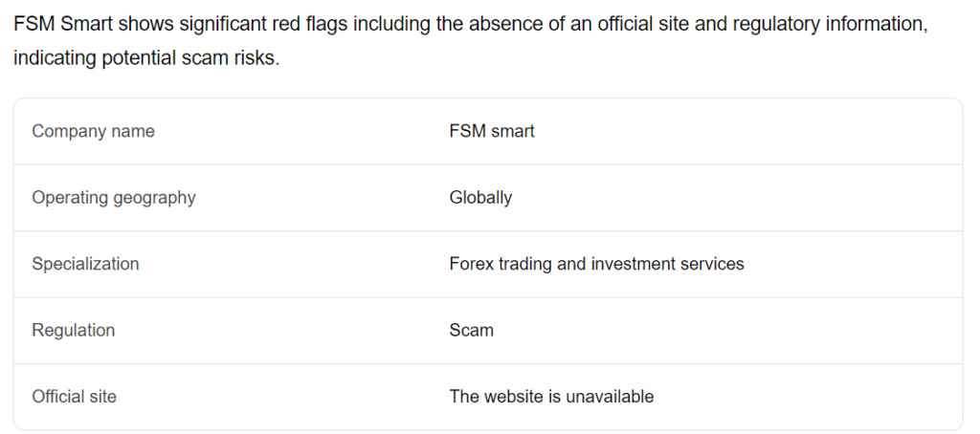
Task: Click 'indicating potential scam risks' text line
Action: pos(146,58)
